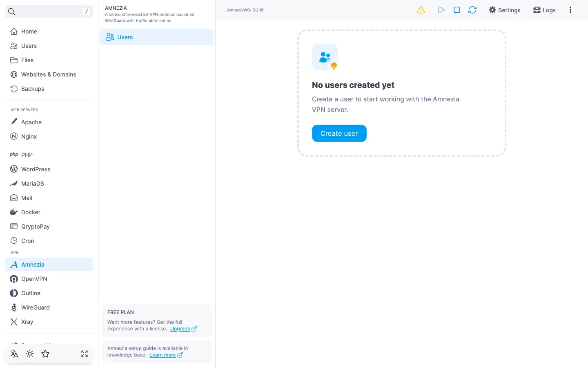This screenshot has width=588, height=368.
Task: Open the three-dot more options menu
Action: (x=570, y=10)
